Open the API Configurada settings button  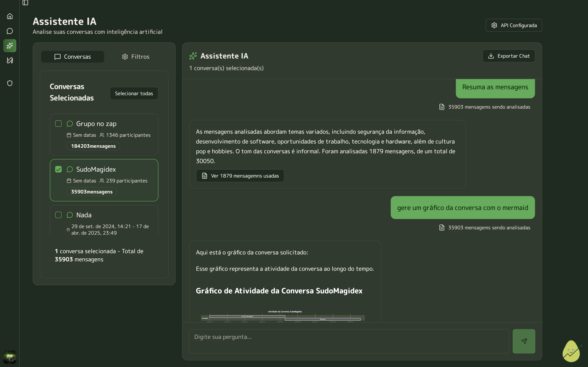(514, 25)
